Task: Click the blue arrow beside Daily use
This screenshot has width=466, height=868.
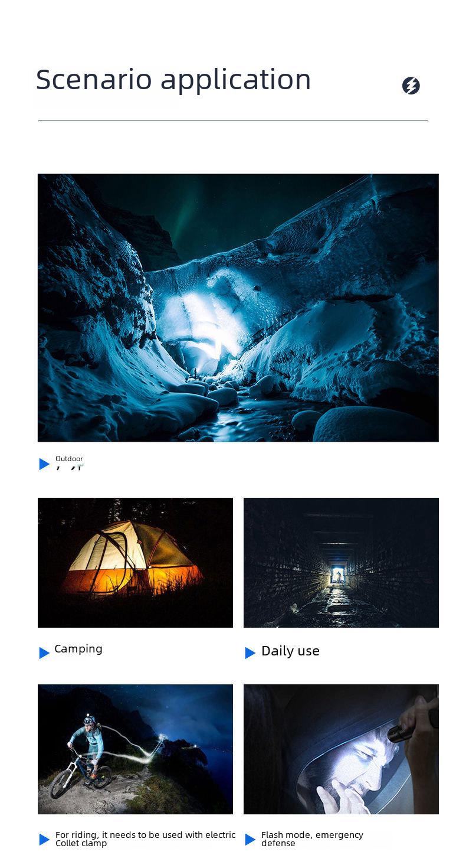Action: 250,652
